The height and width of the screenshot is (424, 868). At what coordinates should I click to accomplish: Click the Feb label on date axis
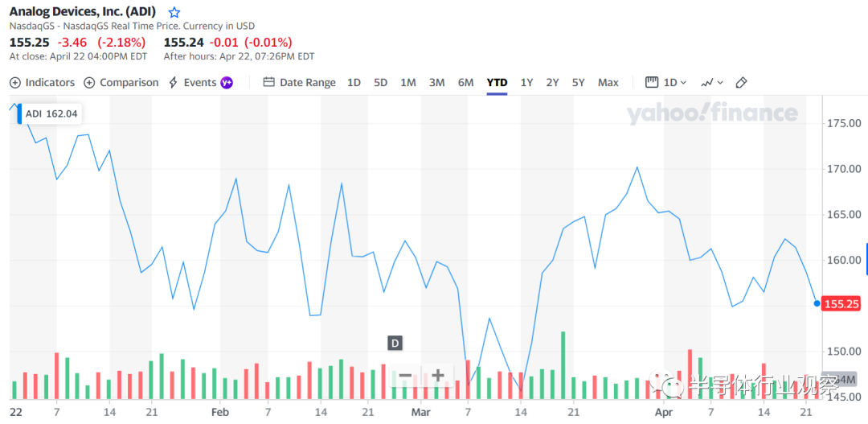220,413
